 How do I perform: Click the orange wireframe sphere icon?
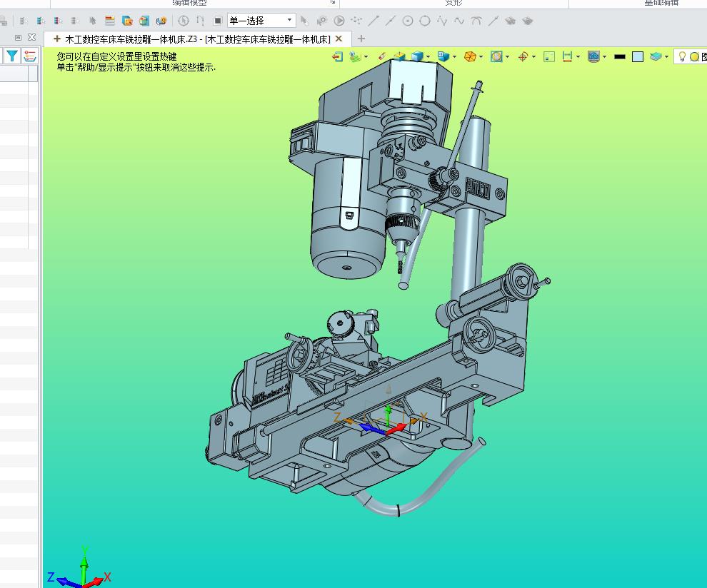[470, 56]
